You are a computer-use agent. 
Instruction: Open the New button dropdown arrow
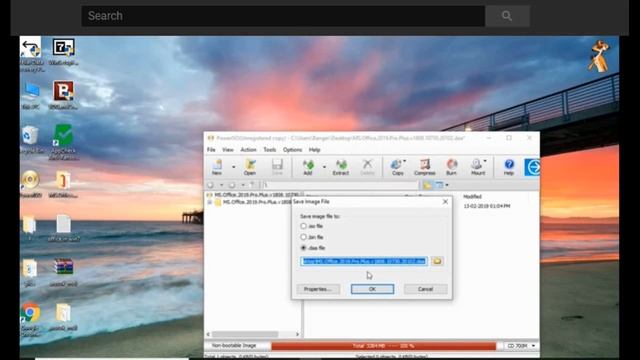(233, 167)
